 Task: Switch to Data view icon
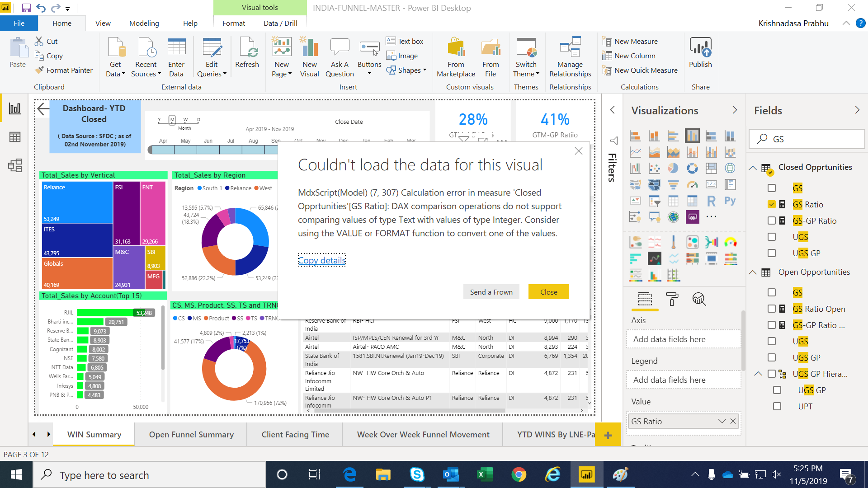coord(15,137)
